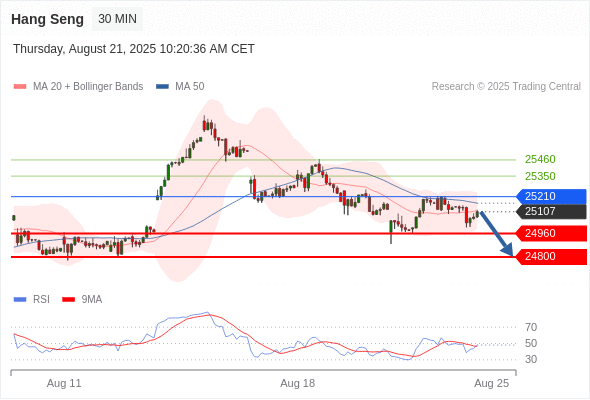Click the pink MA 20 Bollinger swatch
The image size is (590, 400).
point(20,87)
